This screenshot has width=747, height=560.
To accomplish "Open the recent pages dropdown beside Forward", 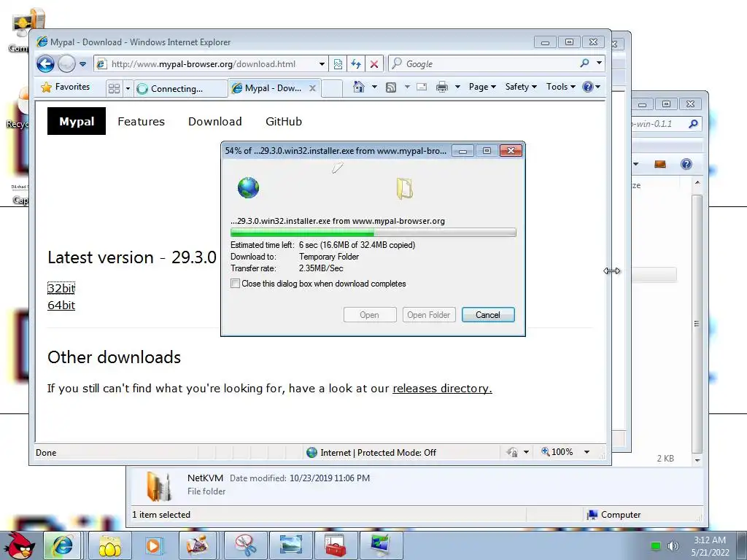I will coord(83,64).
